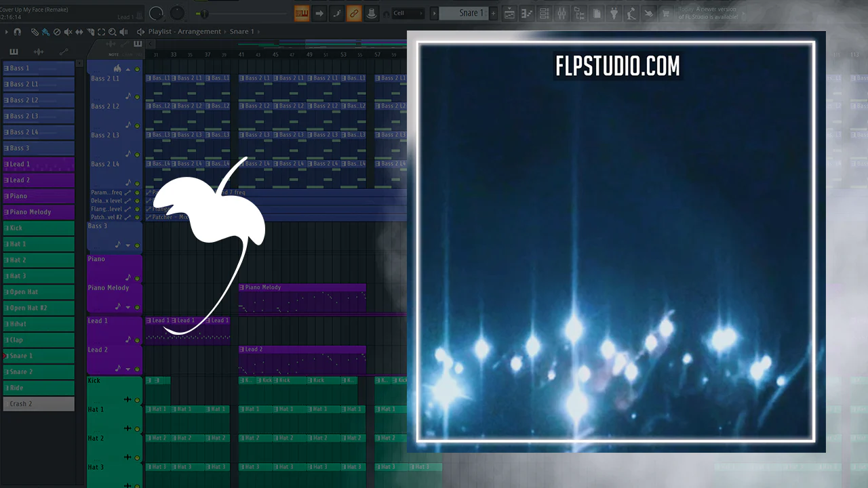Mute the Hat 1 playlist track
This screenshot has width=868, height=488.
tap(137, 429)
